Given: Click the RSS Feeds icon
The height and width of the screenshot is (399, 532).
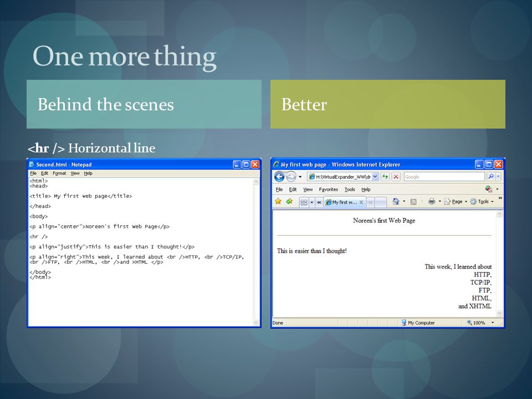Looking at the screenshot, I should [x=413, y=202].
